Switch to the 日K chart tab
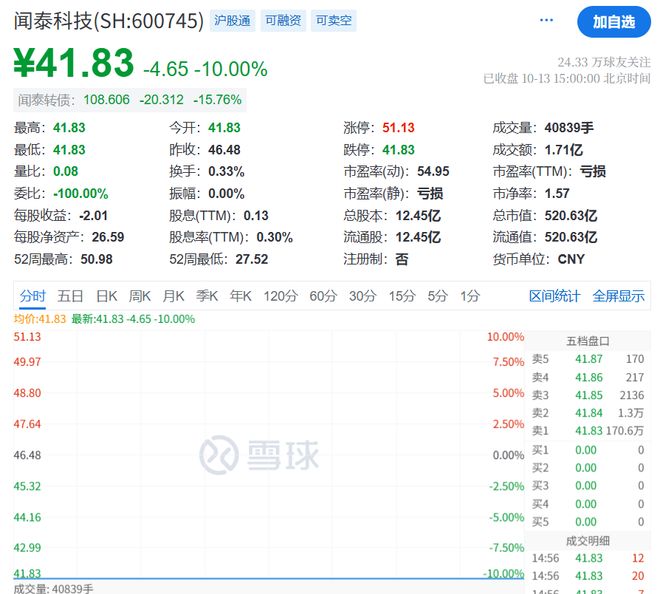 click(107, 296)
